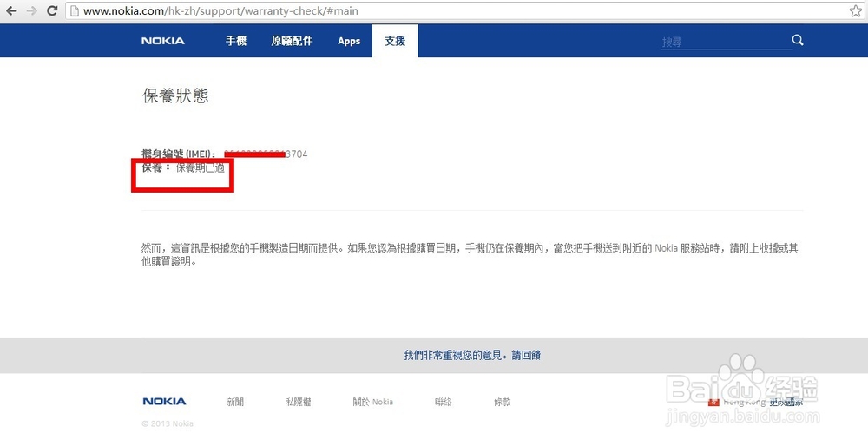Click the search magnifier icon

797,40
